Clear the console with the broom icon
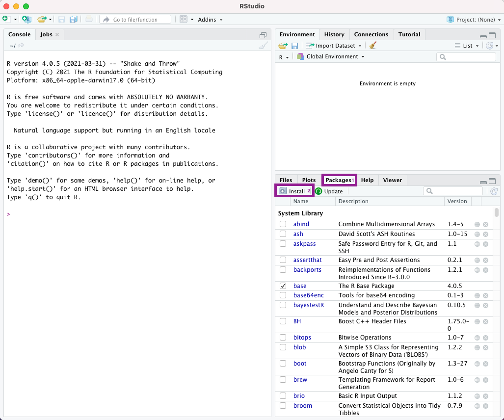Screen dimensions: 504x420 [264, 46]
